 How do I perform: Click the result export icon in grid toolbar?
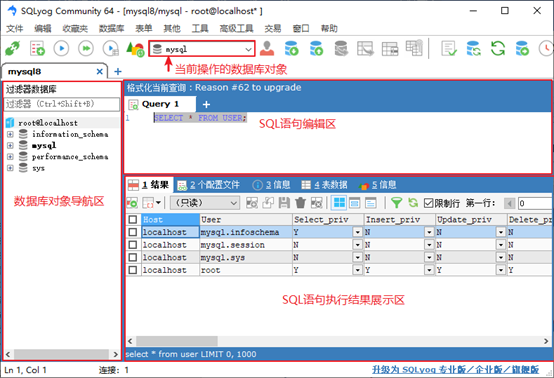(132, 203)
